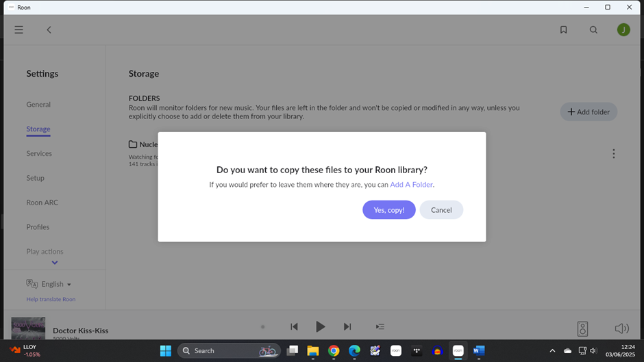Viewport: 644px width, 362px height.
Task: Open the volume control icon
Action: pos(621,328)
